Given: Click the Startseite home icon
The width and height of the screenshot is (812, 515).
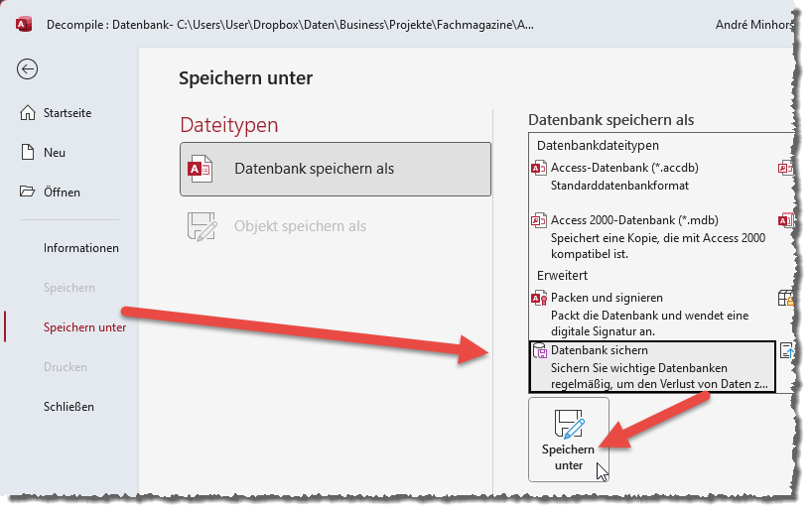Looking at the screenshot, I should 28,113.
